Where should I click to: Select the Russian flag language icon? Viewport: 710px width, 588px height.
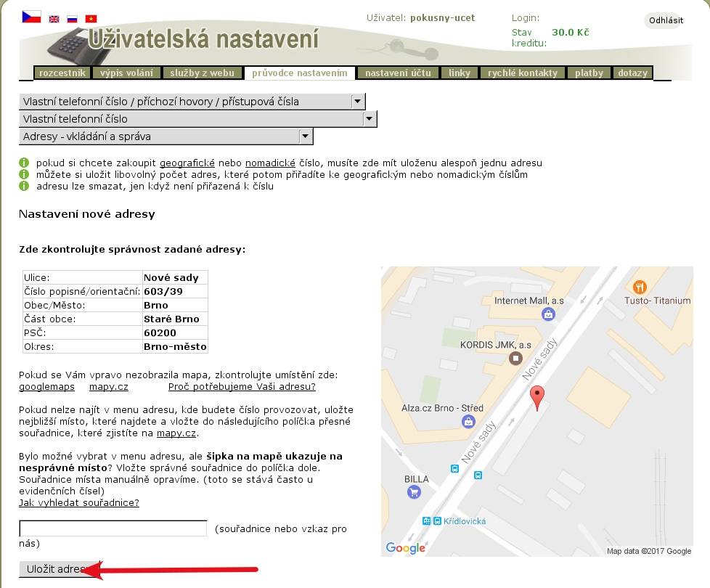click(73, 19)
